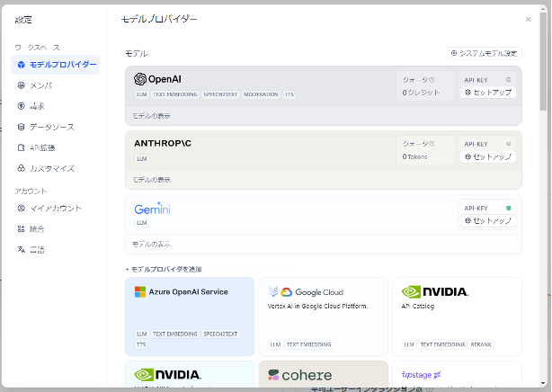
Task: Click the translate icon beside 言語
Action: click(x=21, y=250)
